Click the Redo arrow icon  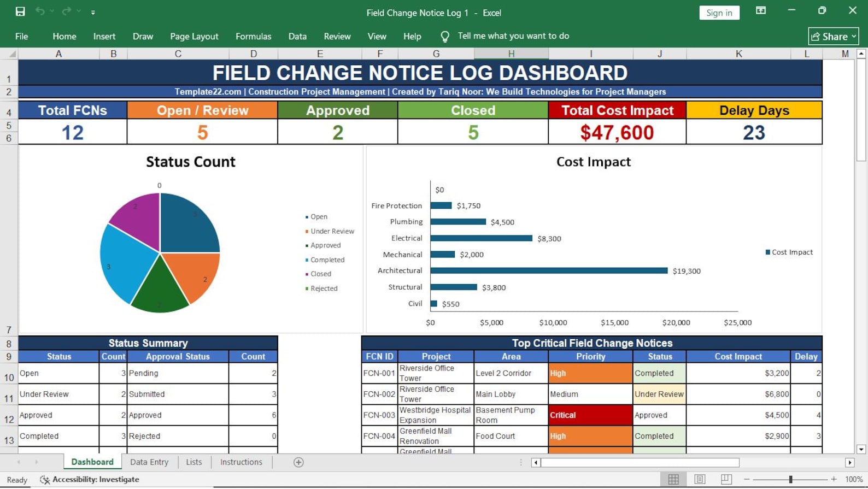pyautogui.click(x=66, y=11)
